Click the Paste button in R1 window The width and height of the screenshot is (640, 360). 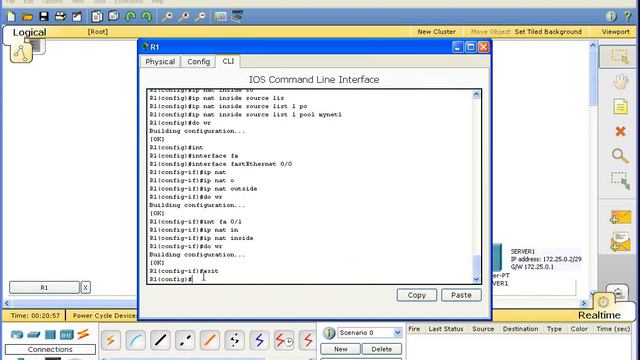(461, 295)
